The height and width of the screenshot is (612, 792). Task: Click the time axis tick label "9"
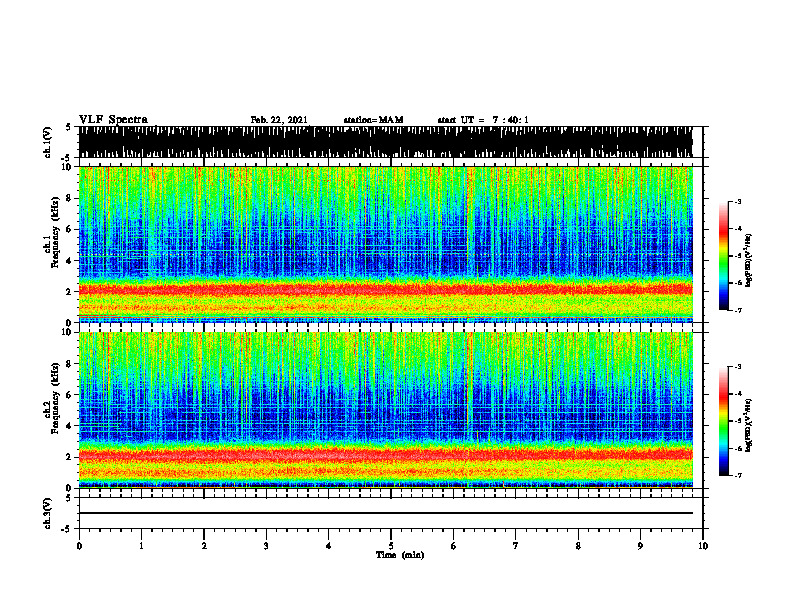coord(640,546)
